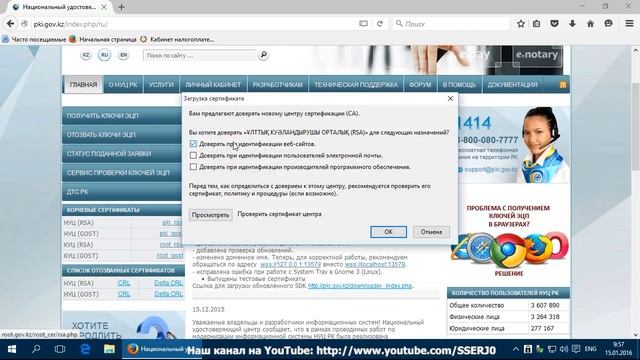Open ТЕХНИЧЕСКАЯ ПОДДЕРЖКА navigation tab
The width and height of the screenshot is (640, 360).
(356, 84)
